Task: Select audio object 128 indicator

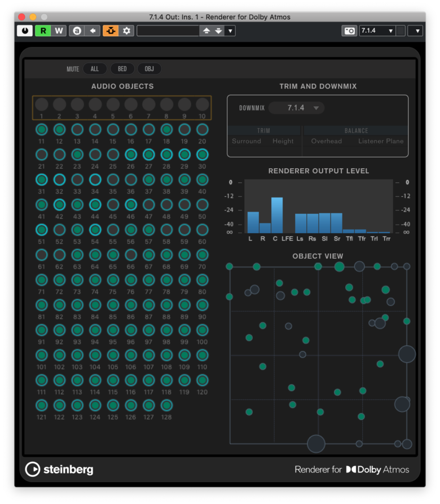Action: tap(166, 405)
